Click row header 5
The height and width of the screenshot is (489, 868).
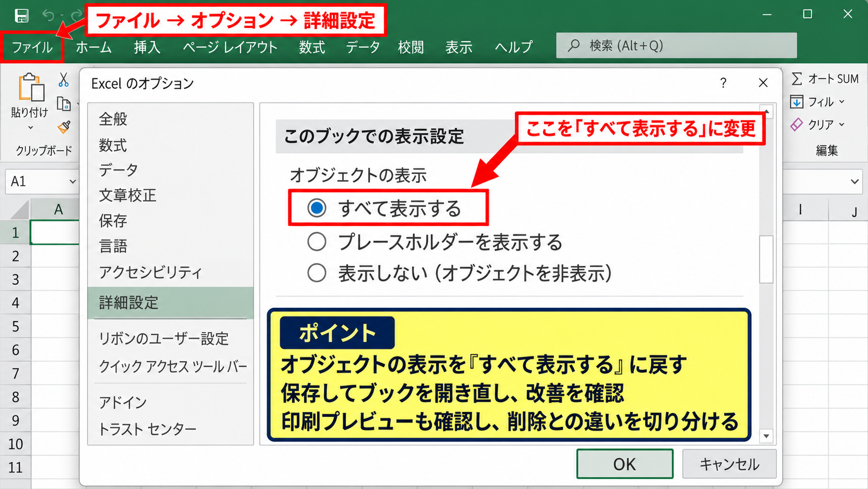(16, 326)
